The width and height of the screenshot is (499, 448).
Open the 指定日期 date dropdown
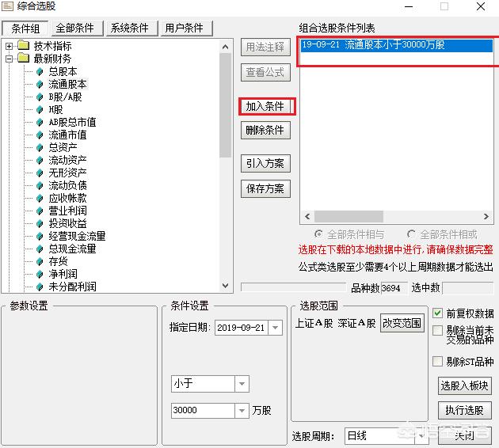click(275, 328)
